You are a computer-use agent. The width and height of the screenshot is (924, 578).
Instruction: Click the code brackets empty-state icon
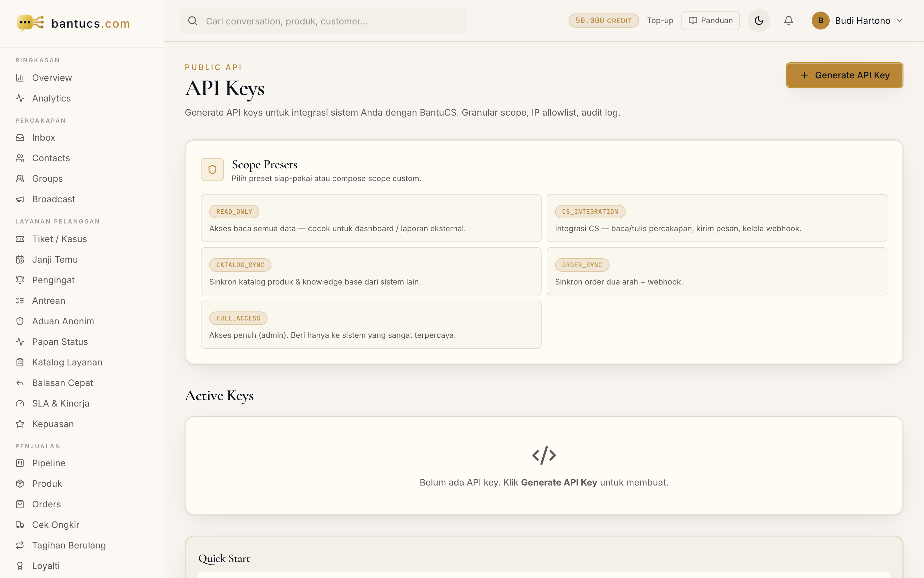click(544, 455)
